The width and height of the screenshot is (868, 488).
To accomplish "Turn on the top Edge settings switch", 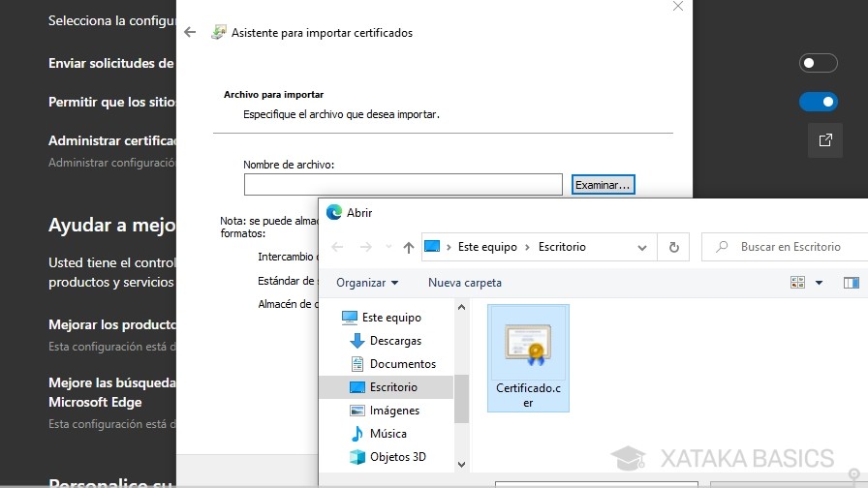I will (x=818, y=63).
